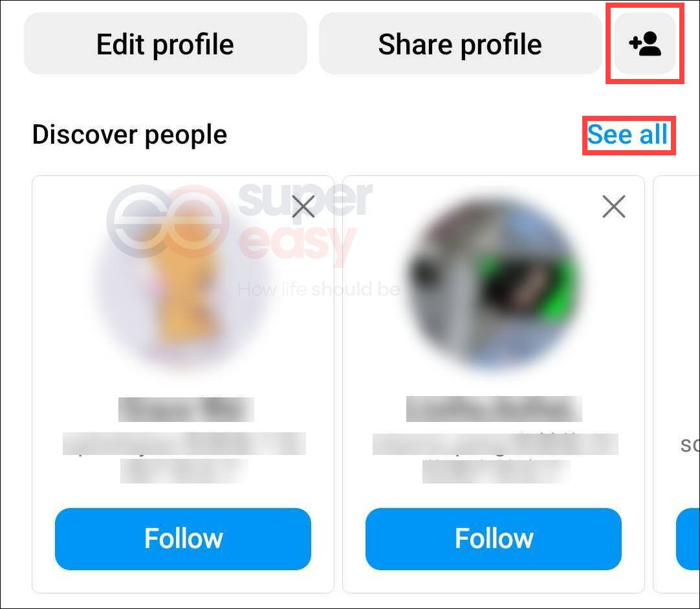Viewport: 700px width, 609px height.
Task: Open the Edit profile button
Action: 165,43
